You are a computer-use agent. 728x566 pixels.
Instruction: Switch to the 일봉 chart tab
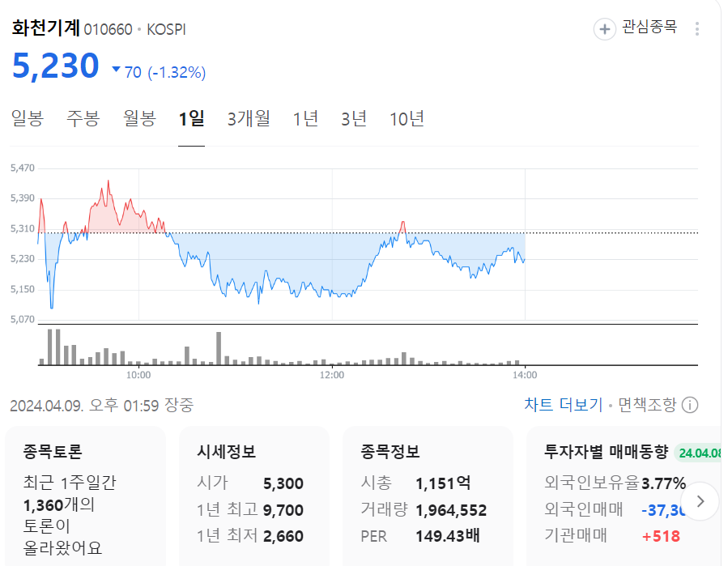[27, 119]
